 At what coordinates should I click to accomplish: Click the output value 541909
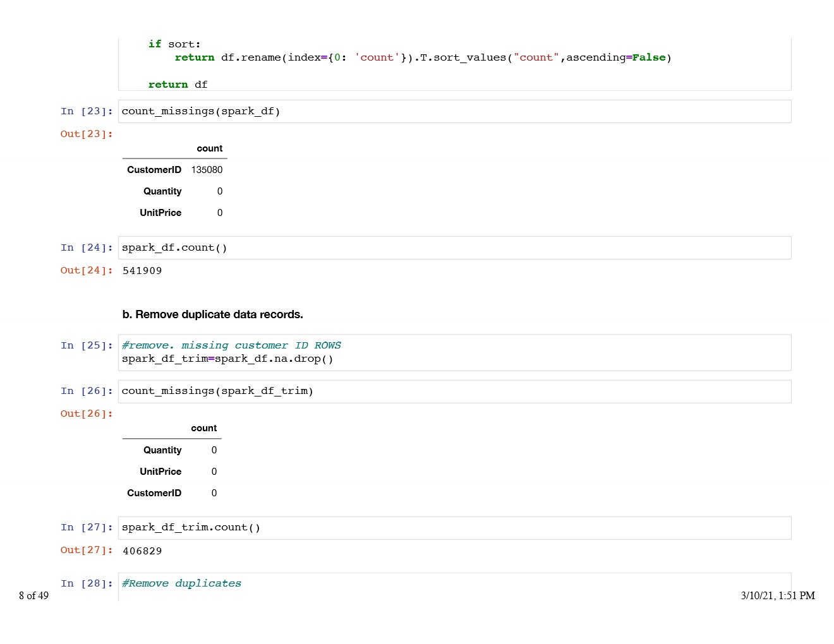pyautogui.click(x=142, y=271)
